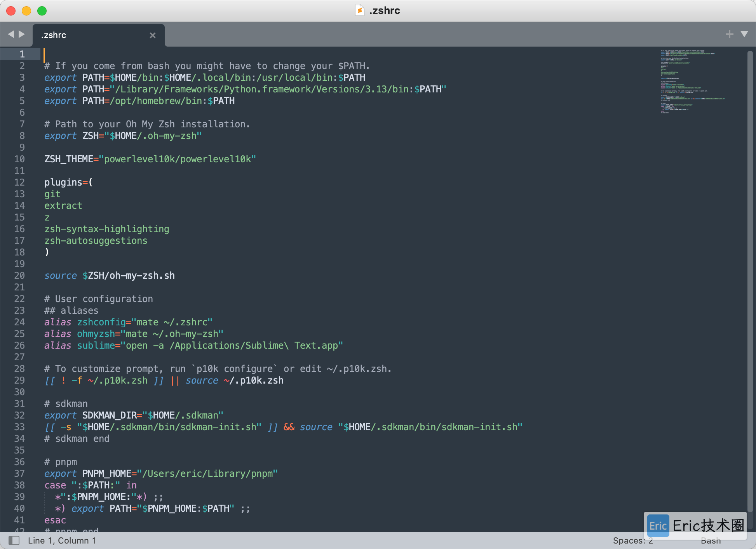This screenshot has width=756, height=549.
Task: Click the '# pnpm' comment line
Action: [61, 462]
